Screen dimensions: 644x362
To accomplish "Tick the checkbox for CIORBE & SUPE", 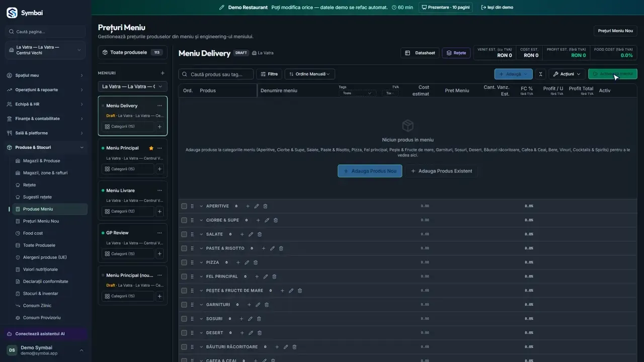I will point(184,220).
